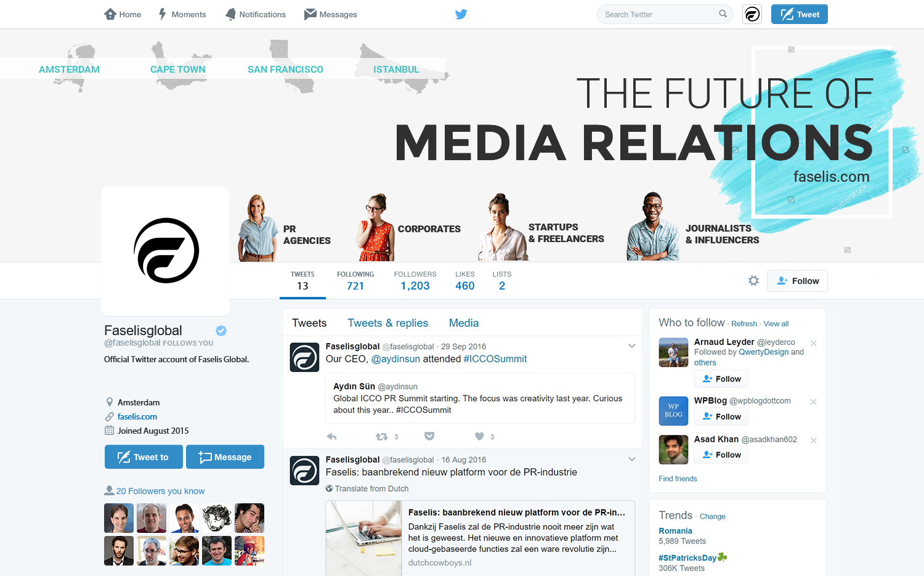Send a Message to Faselisglobal

tap(225, 457)
